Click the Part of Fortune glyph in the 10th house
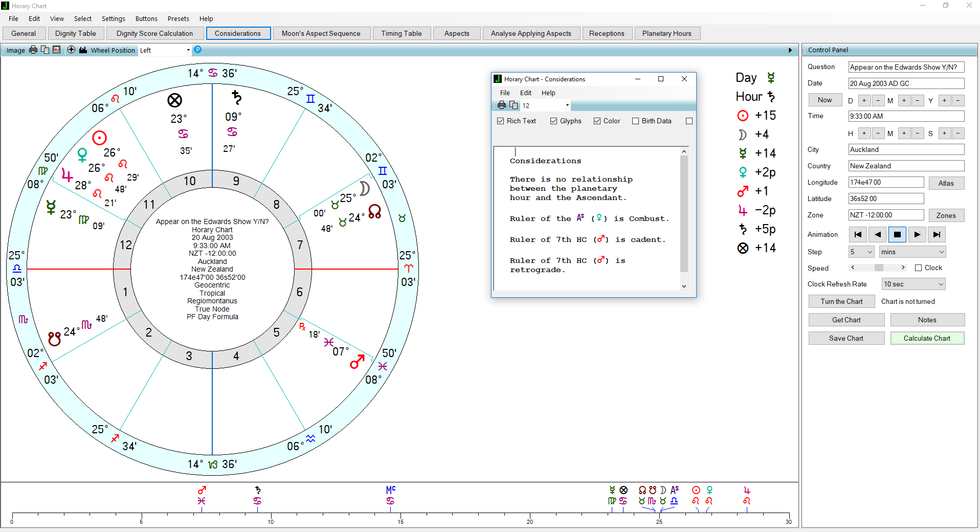This screenshot has width=980, height=532. point(175,100)
